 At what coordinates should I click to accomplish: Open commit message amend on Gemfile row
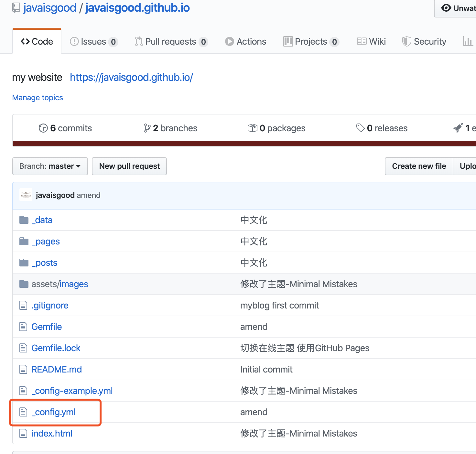[x=254, y=327]
